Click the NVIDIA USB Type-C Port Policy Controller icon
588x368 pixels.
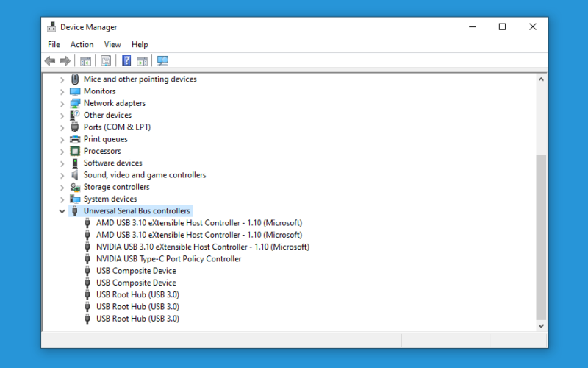click(x=87, y=259)
